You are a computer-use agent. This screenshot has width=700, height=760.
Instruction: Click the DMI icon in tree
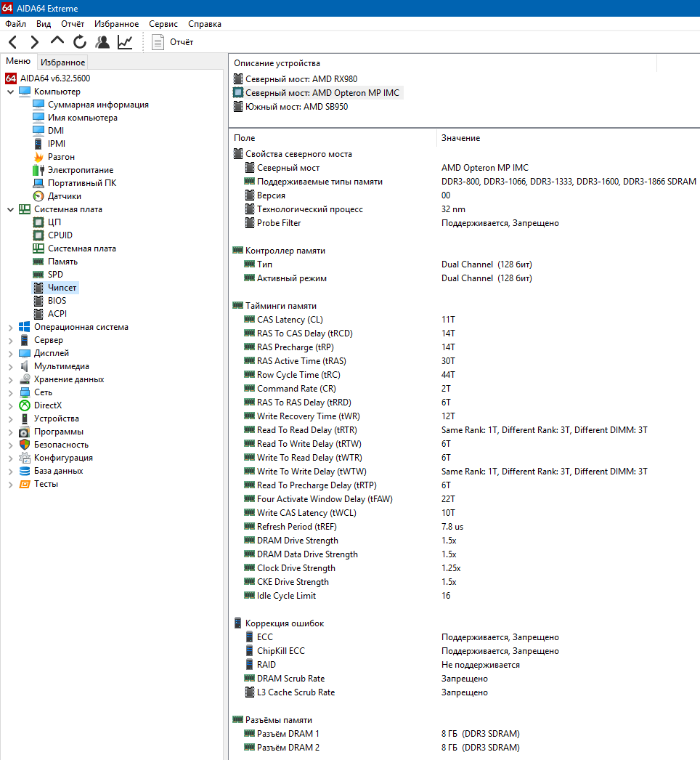(38, 130)
